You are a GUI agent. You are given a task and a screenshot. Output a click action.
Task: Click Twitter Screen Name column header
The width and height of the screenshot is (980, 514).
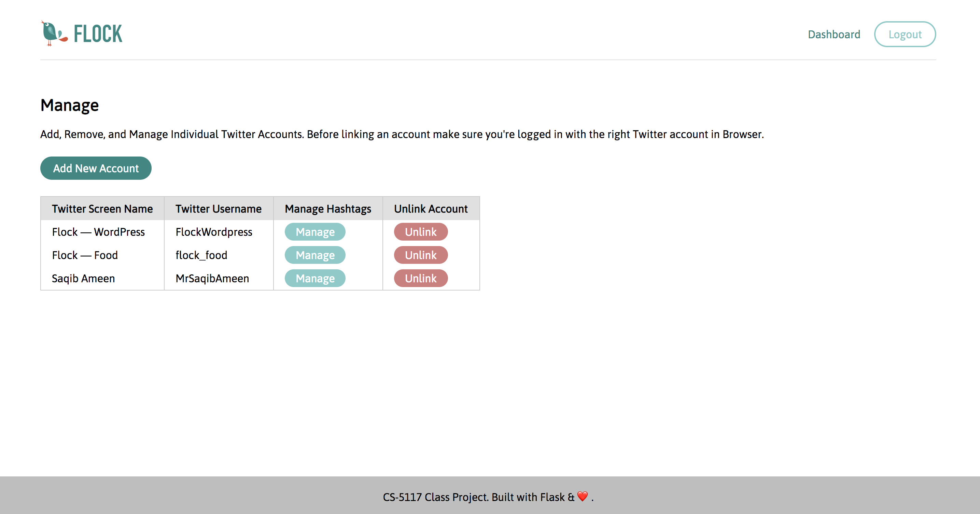click(102, 209)
